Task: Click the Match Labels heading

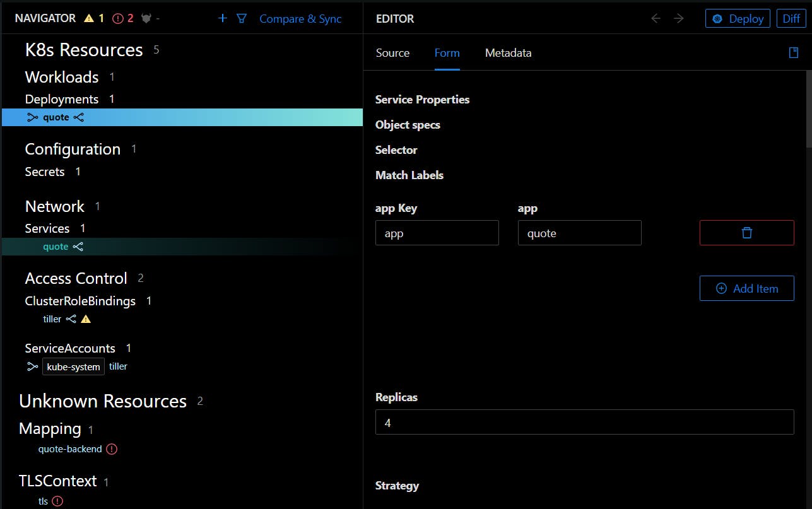Action: pos(409,175)
